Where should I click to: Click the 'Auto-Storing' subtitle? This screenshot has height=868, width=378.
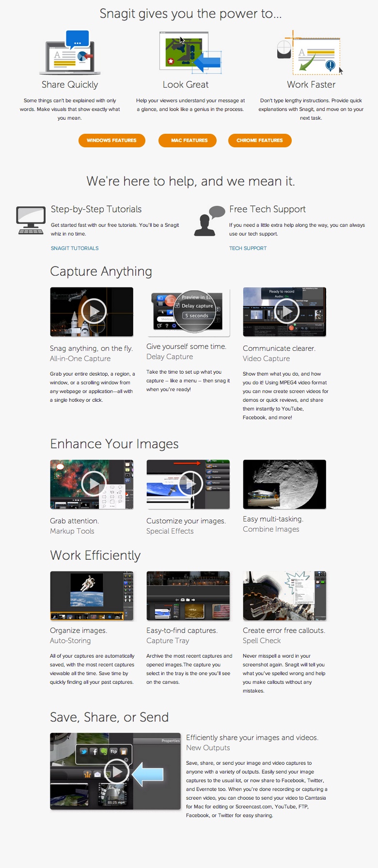tap(70, 641)
